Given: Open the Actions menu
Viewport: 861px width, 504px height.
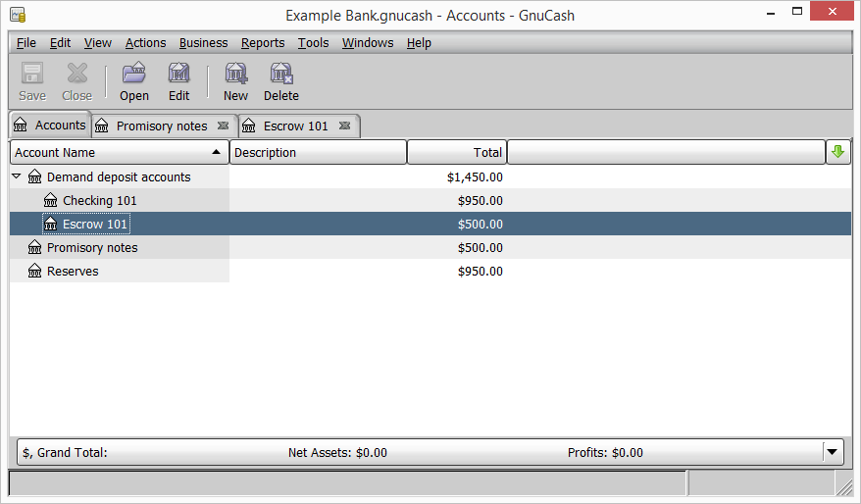Looking at the screenshot, I should 145,43.
